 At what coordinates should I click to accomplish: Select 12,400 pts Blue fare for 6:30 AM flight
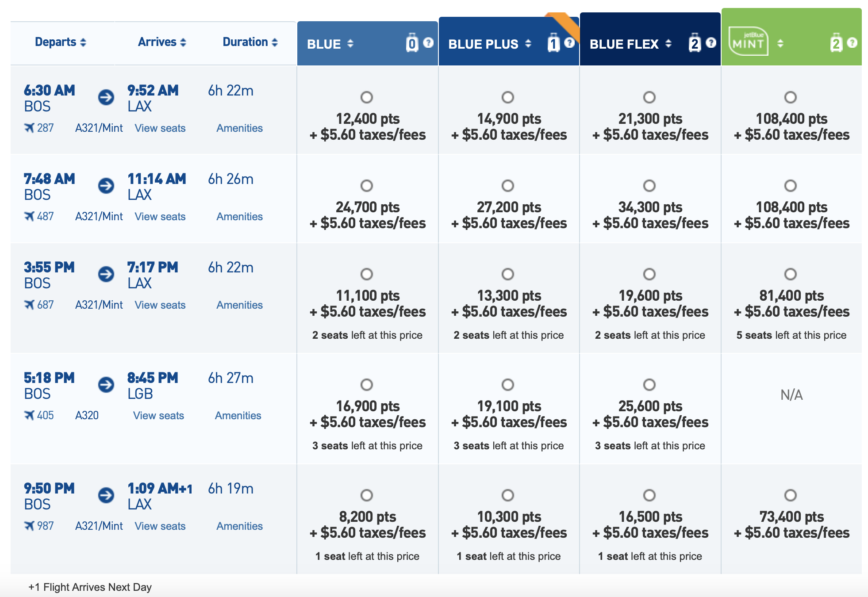(366, 97)
